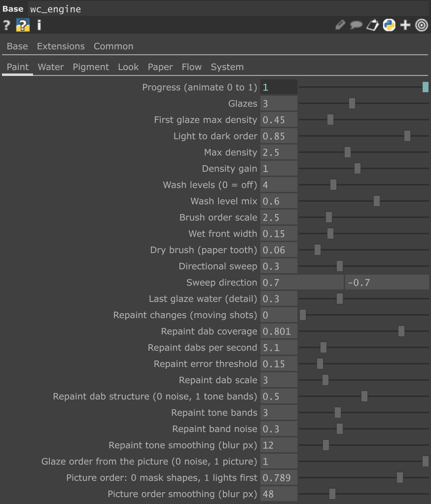The image size is (431, 504).
Task: Click the info 'i' icon
Action: pyautogui.click(x=39, y=25)
